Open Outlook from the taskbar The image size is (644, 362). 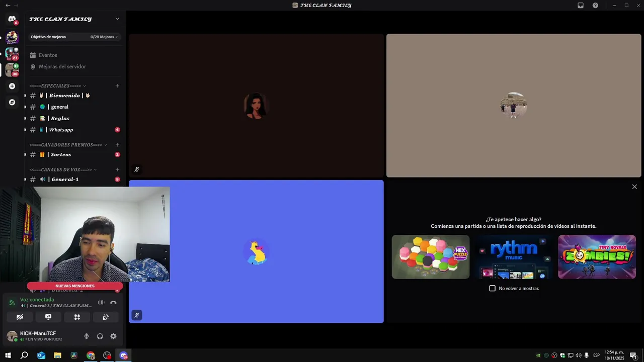coord(41,355)
